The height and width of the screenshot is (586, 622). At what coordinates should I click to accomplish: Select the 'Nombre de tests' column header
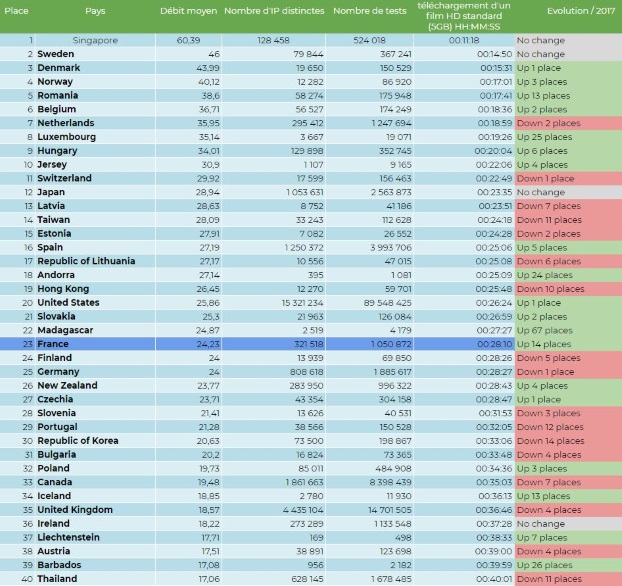coord(372,11)
